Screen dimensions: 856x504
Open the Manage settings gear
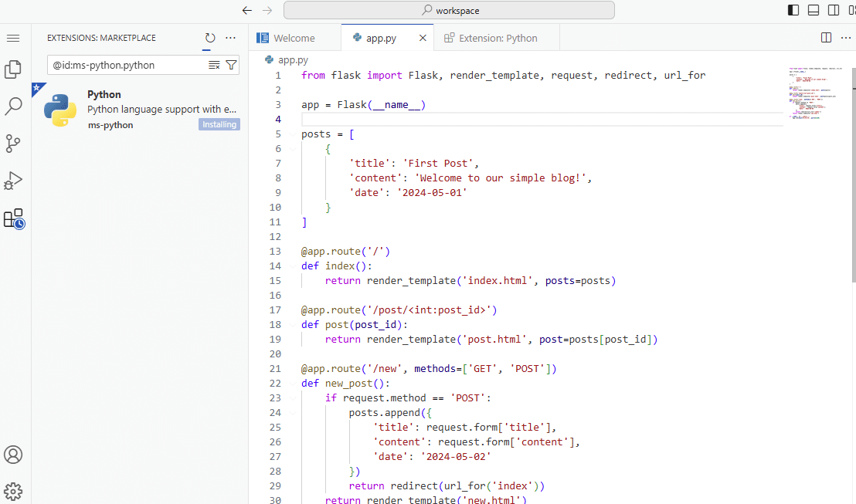point(13,492)
